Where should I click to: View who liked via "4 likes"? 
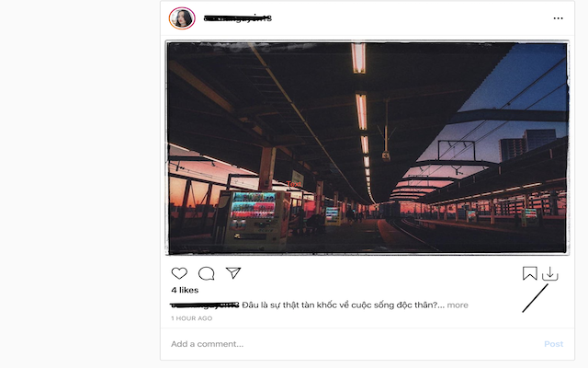[183, 290]
